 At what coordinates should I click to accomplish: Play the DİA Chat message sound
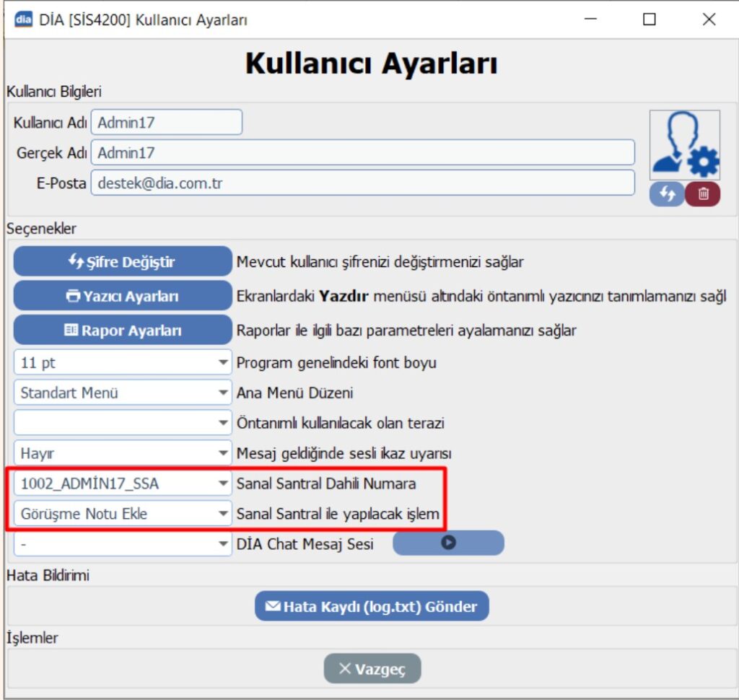click(x=448, y=543)
